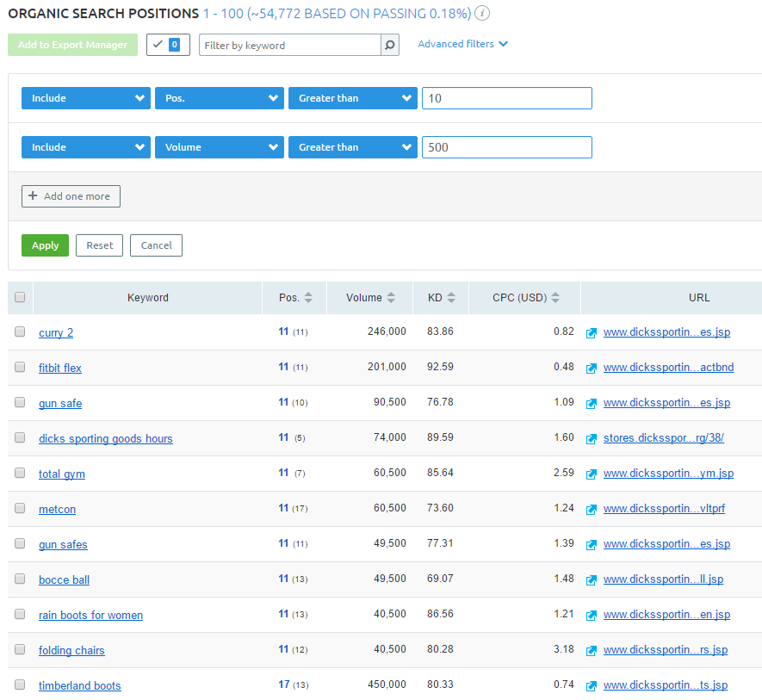Sort results using the Pos. column arrows
The width and height of the screenshot is (762, 700).
coord(308,297)
